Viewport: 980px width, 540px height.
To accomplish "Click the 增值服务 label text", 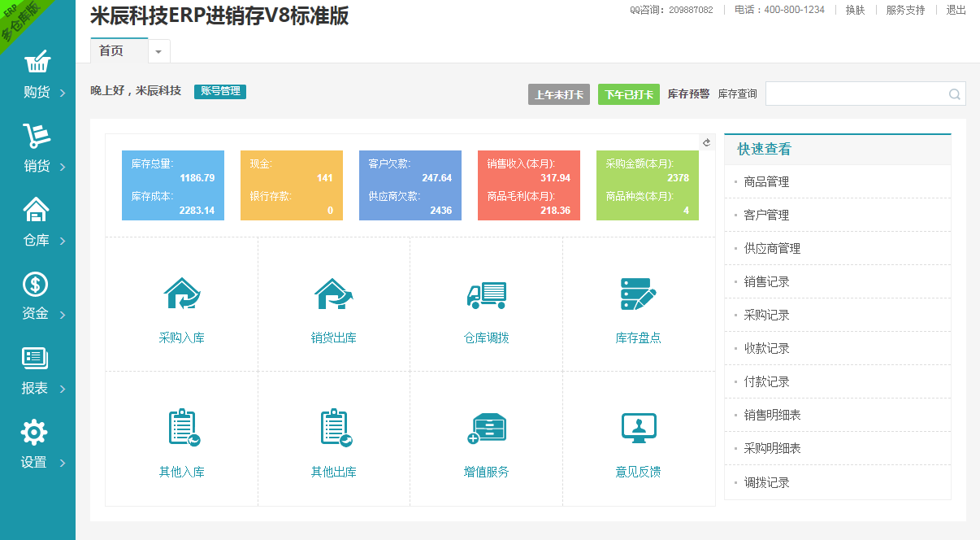I will (x=486, y=472).
